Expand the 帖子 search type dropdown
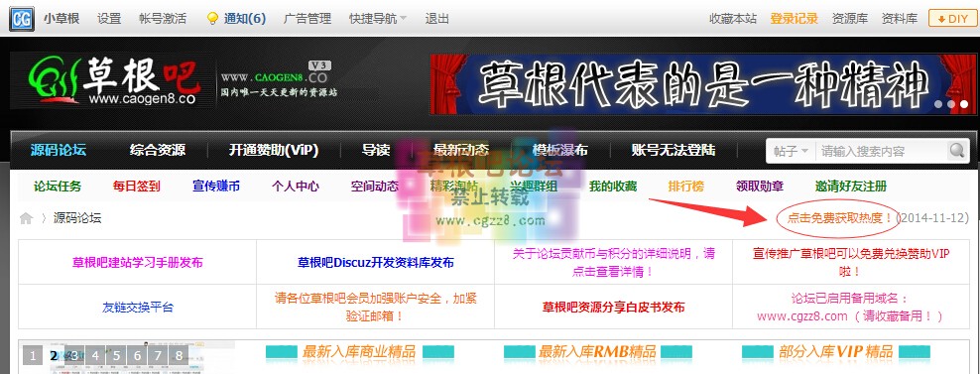This screenshot has height=374, width=980. [x=792, y=151]
